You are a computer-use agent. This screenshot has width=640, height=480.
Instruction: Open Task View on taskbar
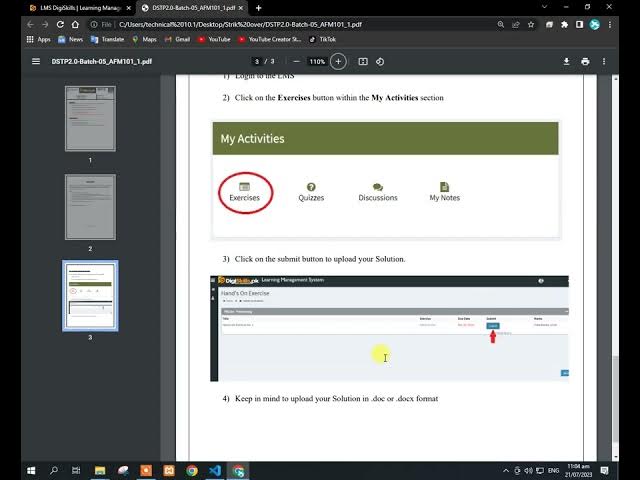click(76, 471)
